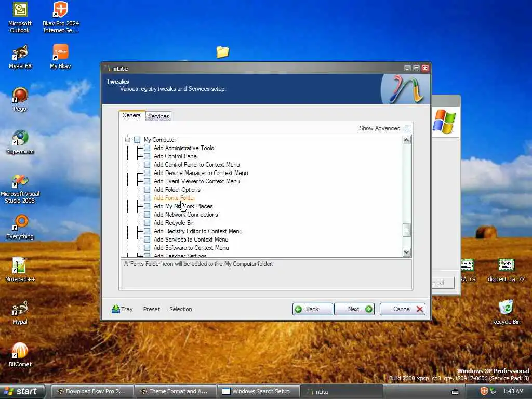The image size is (532, 399).
Task: Collapse the My Computer tree node
Action: pos(128,140)
